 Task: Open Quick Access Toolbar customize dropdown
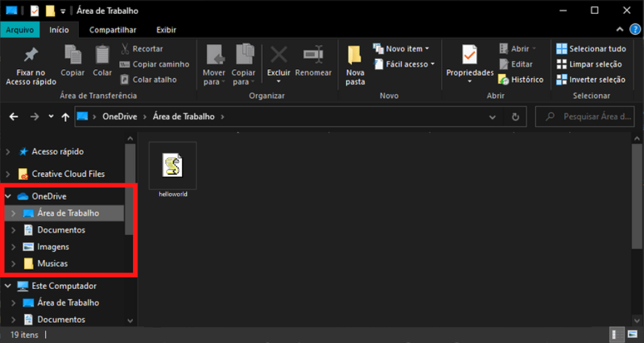coord(63,12)
